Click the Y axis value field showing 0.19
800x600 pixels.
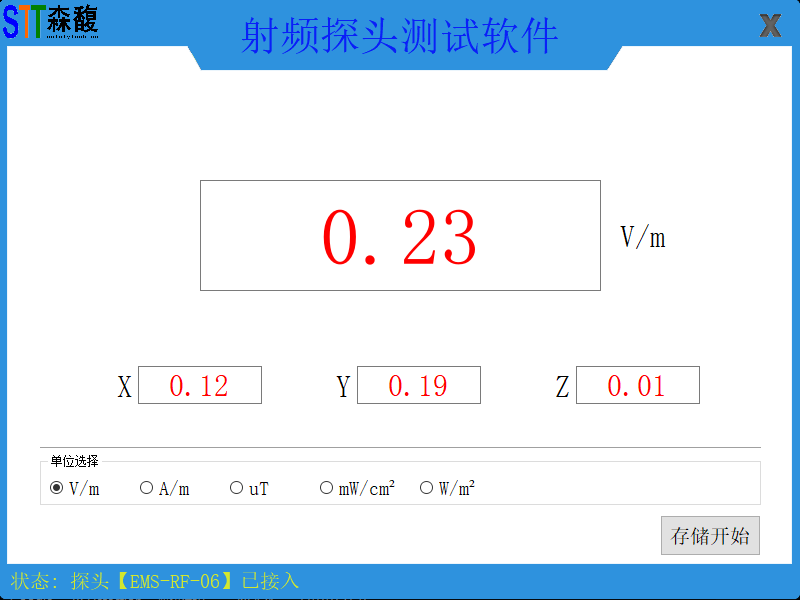tap(418, 385)
